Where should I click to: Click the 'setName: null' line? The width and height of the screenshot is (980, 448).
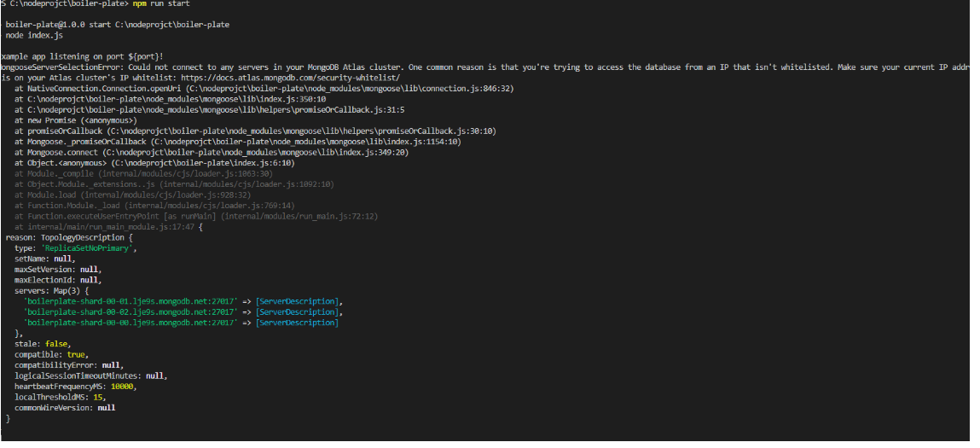tap(44, 259)
